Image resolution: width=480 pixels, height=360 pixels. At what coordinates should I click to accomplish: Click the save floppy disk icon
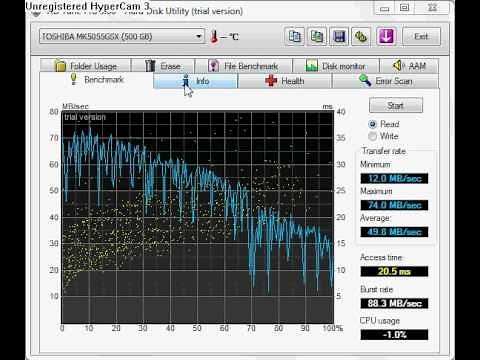(x=339, y=36)
